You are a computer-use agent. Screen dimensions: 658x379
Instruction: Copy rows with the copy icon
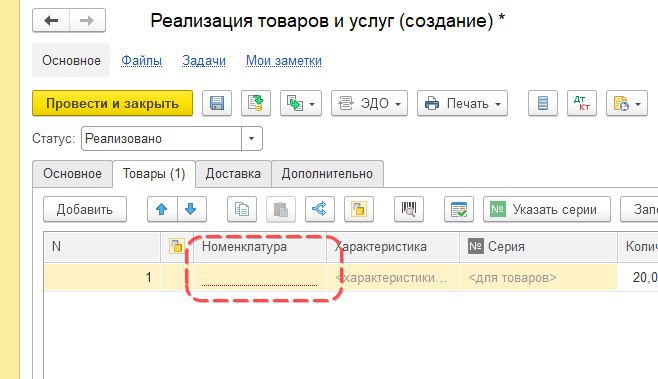tap(242, 209)
